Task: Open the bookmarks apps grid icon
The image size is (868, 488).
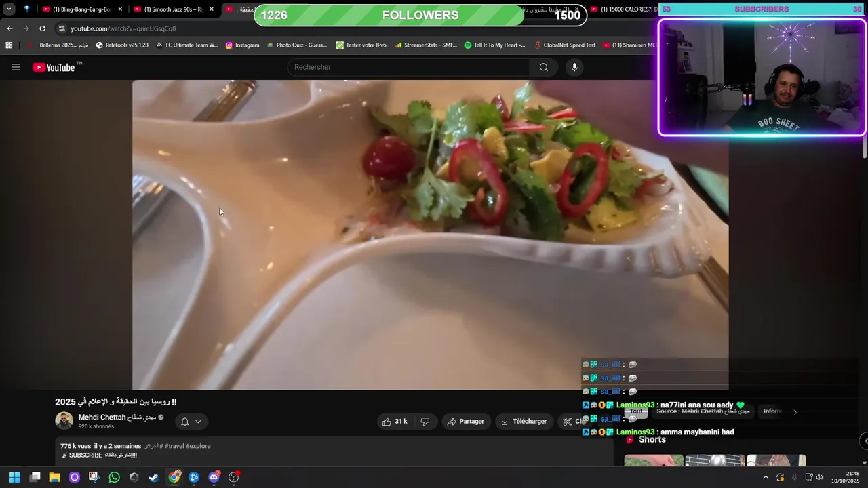Action: pos(9,45)
